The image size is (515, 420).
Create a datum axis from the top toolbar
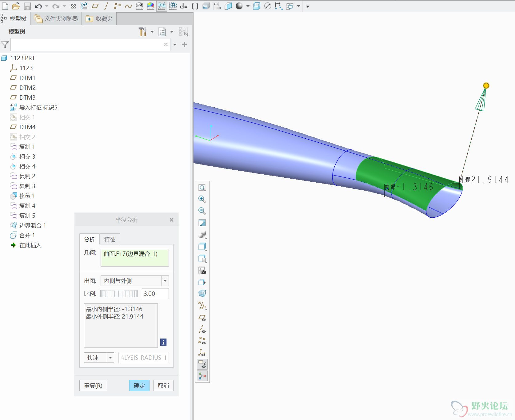click(106, 6)
